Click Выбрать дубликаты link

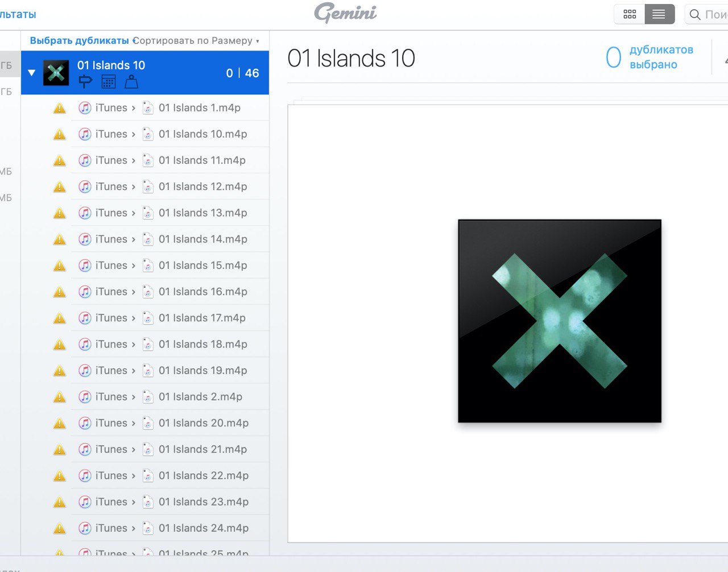pos(79,41)
